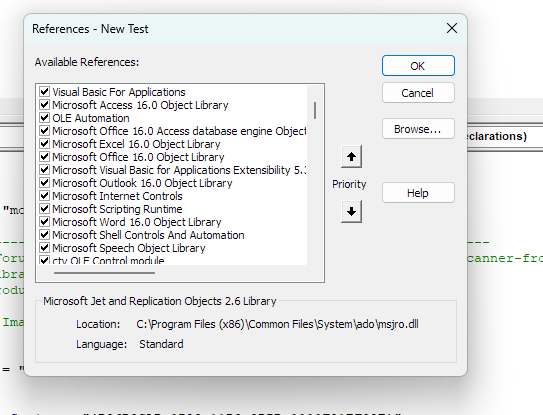Viewport: 543px width, 415px height.
Task: Open Help for the References dialog
Action: (x=418, y=193)
